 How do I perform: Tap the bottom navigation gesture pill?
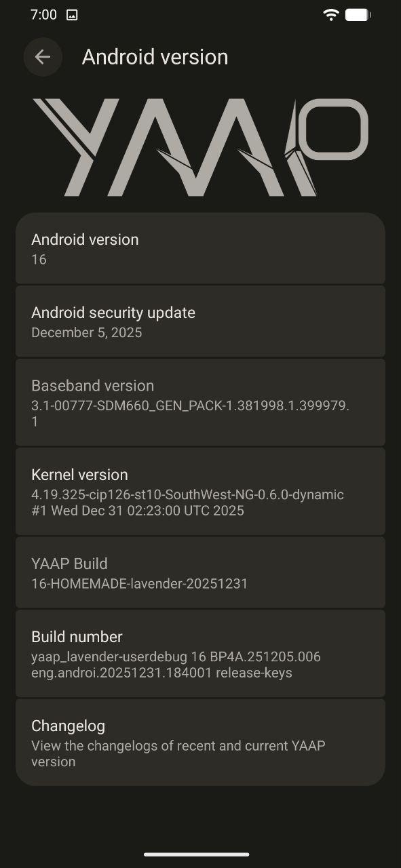pos(197,854)
